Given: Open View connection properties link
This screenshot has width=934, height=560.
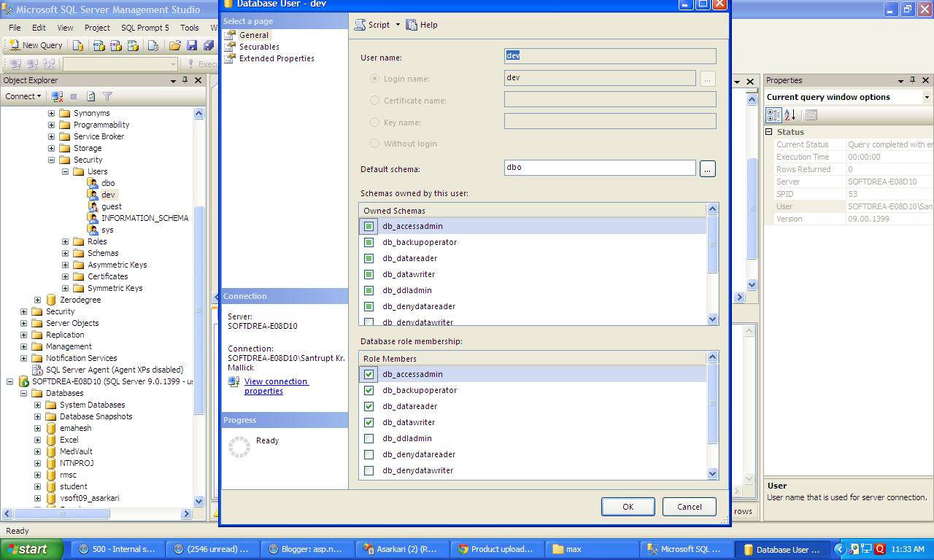Looking at the screenshot, I should click(277, 386).
